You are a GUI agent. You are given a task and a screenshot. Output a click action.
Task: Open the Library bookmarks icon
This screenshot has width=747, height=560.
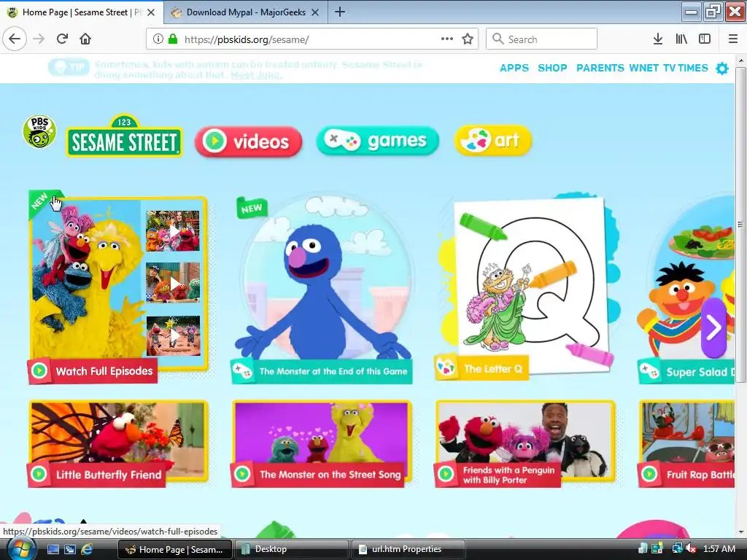pyautogui.click(x=681, y=39)
